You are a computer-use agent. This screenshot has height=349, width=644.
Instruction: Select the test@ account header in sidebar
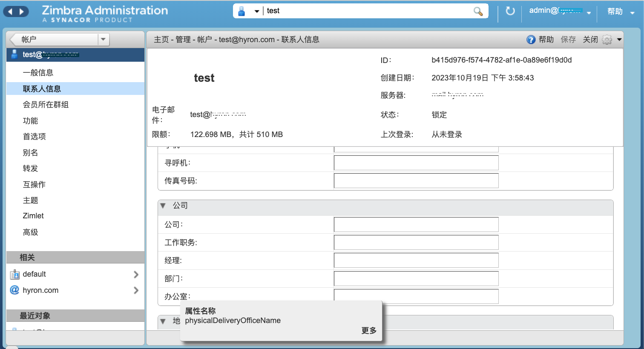pos(75,54)
